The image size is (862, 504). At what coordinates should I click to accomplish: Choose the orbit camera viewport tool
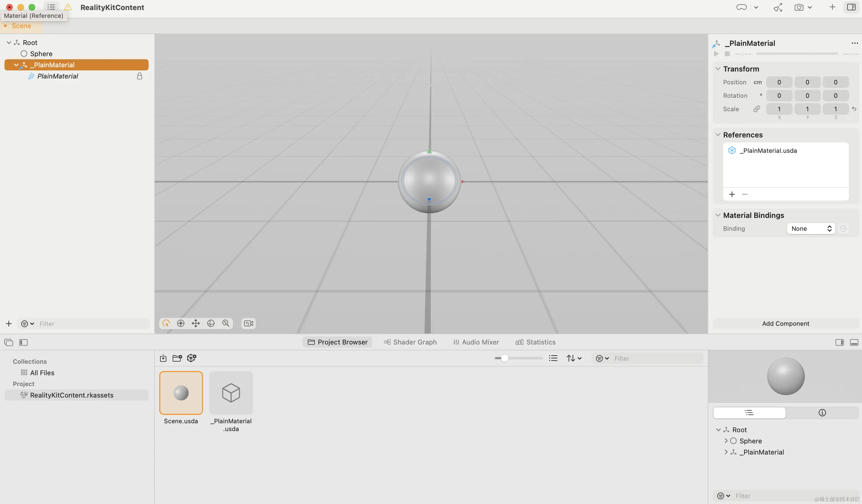(181, 323)
